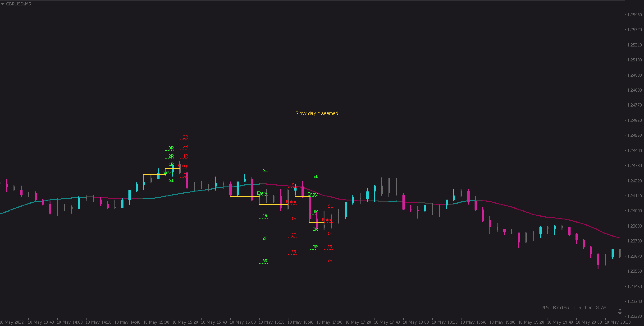This screenshot has height=326, width=644.
Task: Click the 18 May 15:00 time label
Action: click(156, 322)
